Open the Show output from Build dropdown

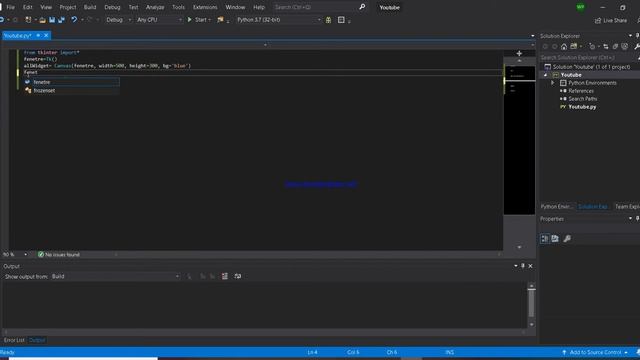[x=115, y=276]
